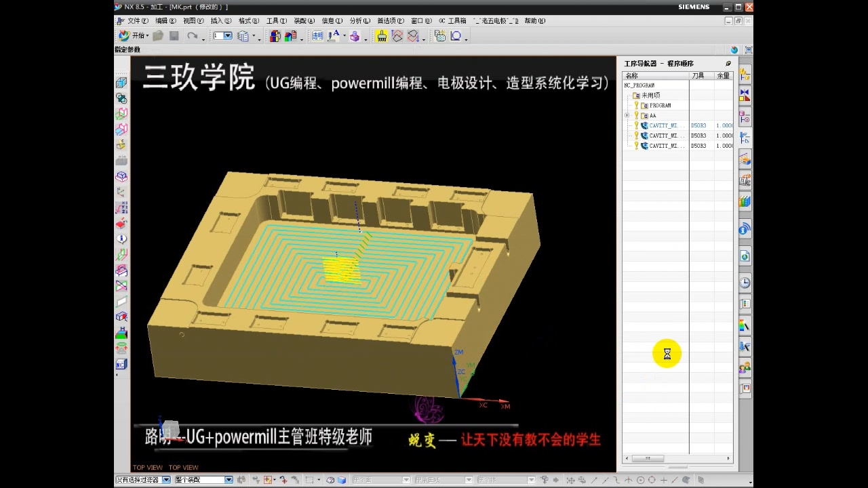This screenshot has width=868, height=488.
Task: Click the 刀具 column header
Action: (x=702, y=76)
